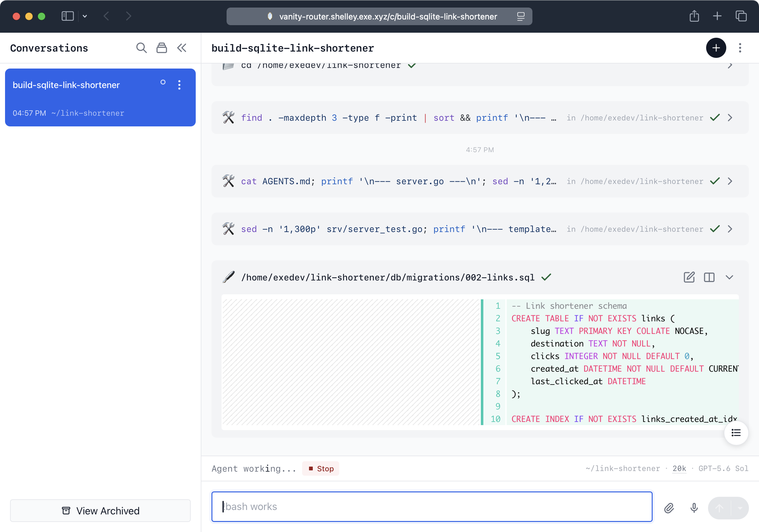Screen dimensions: 759x532
Task: Click the build-sqlite-link-shortener page title
Action: tap(293, 48)
